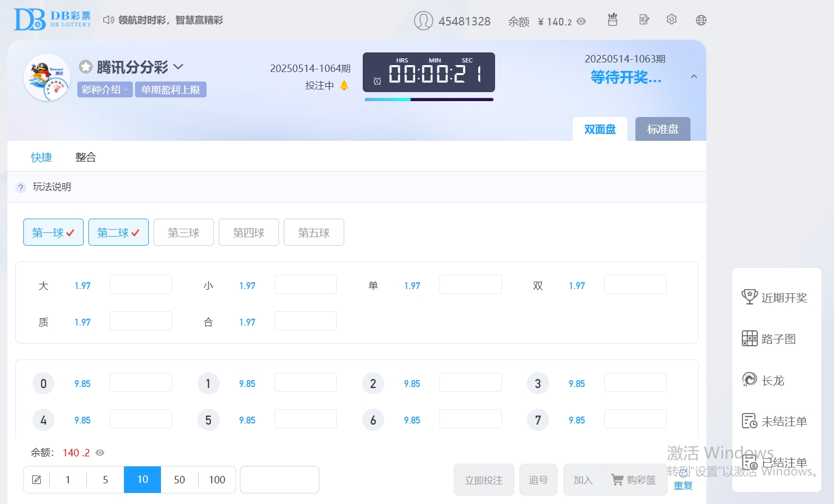Select the 50 chip amount
The height and width of the screenshot is (504, 834).
tap(180, 480)
